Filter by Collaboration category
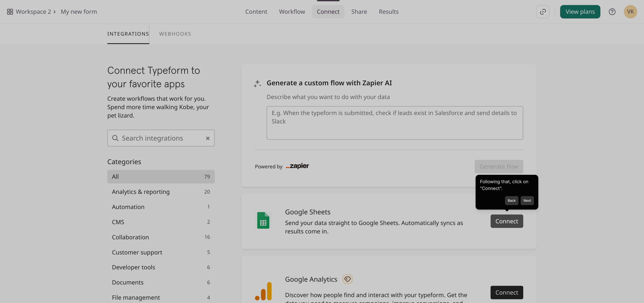Viewport: 644px width, 303px height. pyautogui.click(x=161, y=237)
